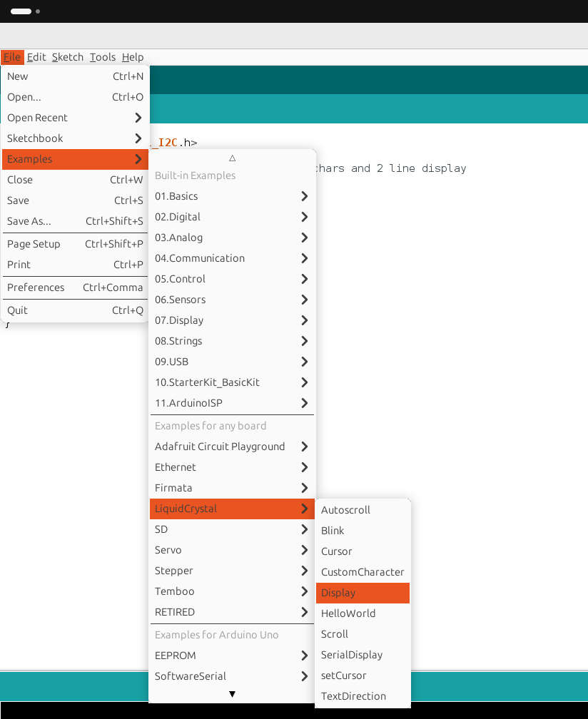Click the scroll-down triangle of Examples list
This screenshot has width=588, height=719.
pos(232,694)
